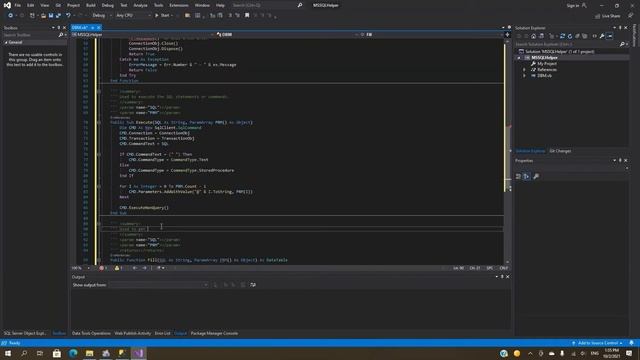Click the Alphabetical icon in Properties panel

point(527,176)
